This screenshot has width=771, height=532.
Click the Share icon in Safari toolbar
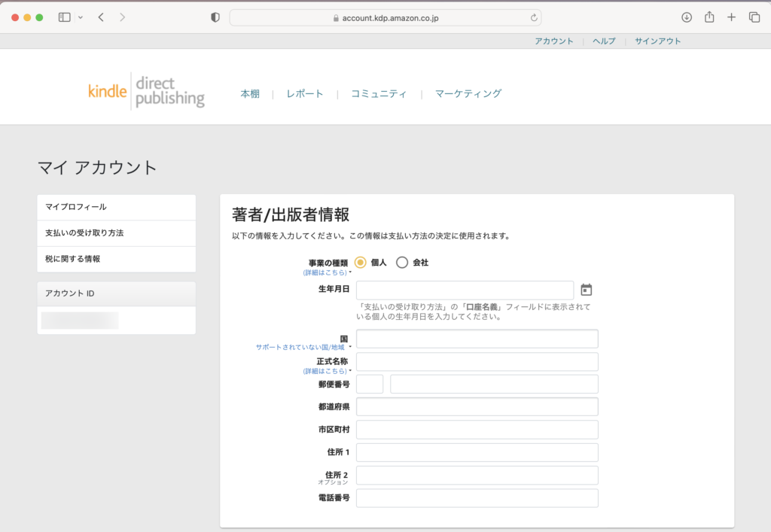tap(709, 17)
